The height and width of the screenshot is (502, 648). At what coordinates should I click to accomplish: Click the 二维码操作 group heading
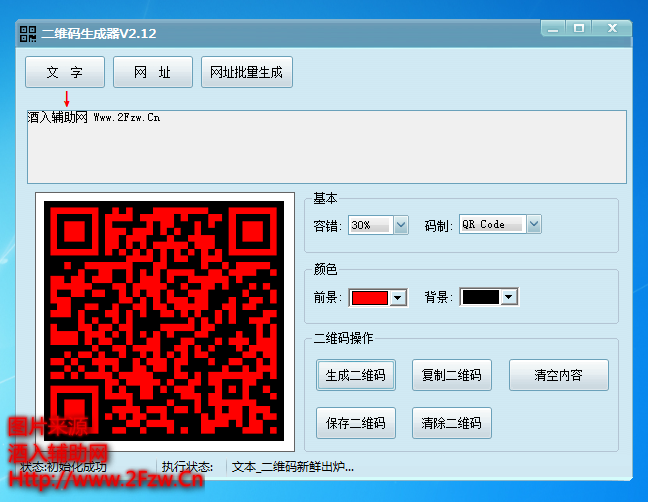click(x=343, y=338)
